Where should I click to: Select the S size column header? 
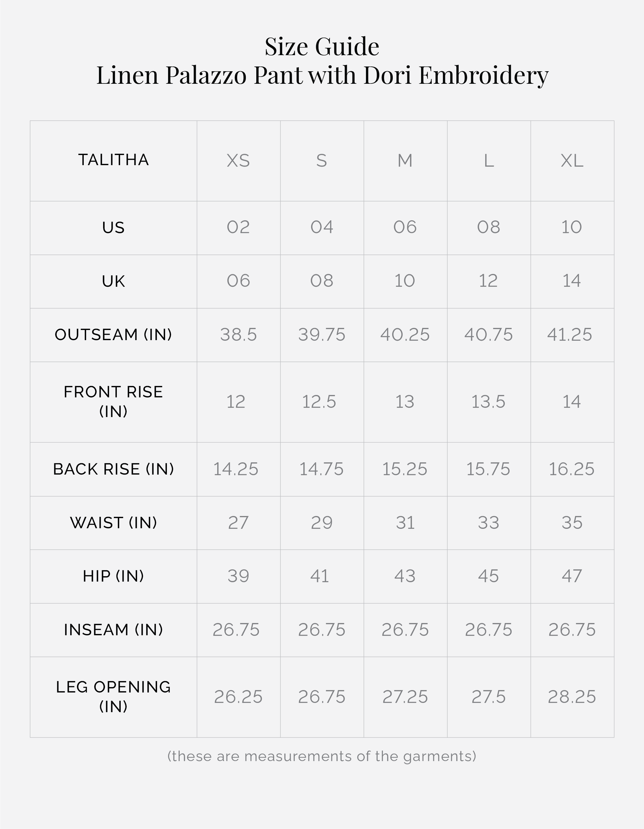point(322,161)
